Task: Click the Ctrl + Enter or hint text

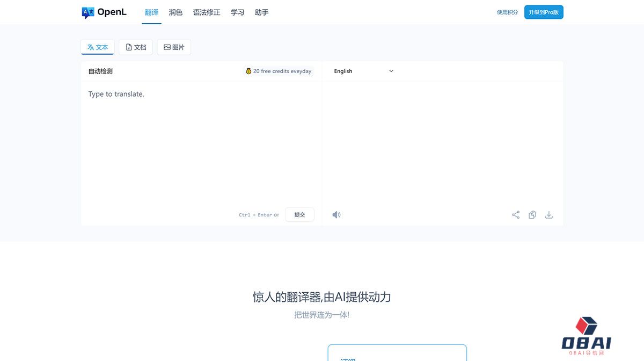Action: (259, 215)
